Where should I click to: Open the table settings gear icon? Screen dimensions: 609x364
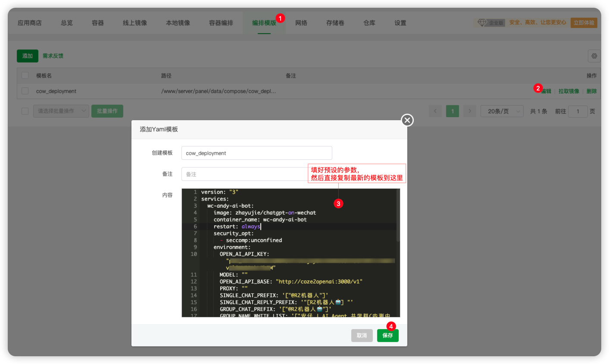(x=594, y=56)
